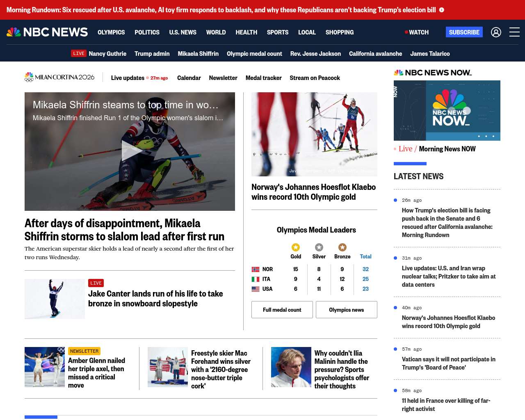Image resolution: width=525 pixels, height=420 pixels.
Task: Click the Watch live link
Action: pos(417,32)
